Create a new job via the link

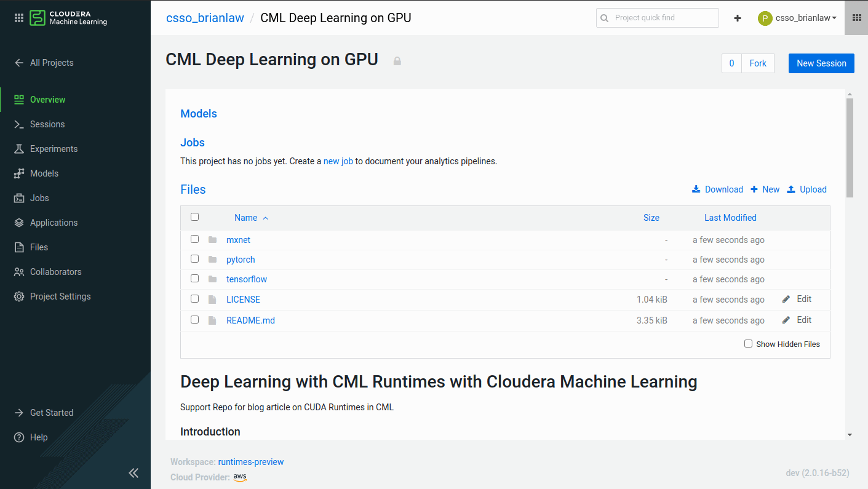click(338, 161)
